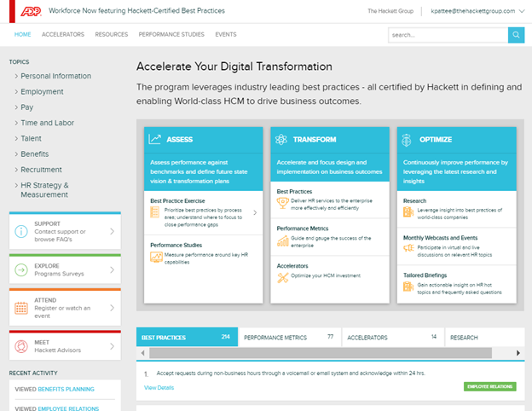This screenshot has height=411, width=532.
Task: Open Benefits Planning recent activity link
Action: [x=66, y=390]
